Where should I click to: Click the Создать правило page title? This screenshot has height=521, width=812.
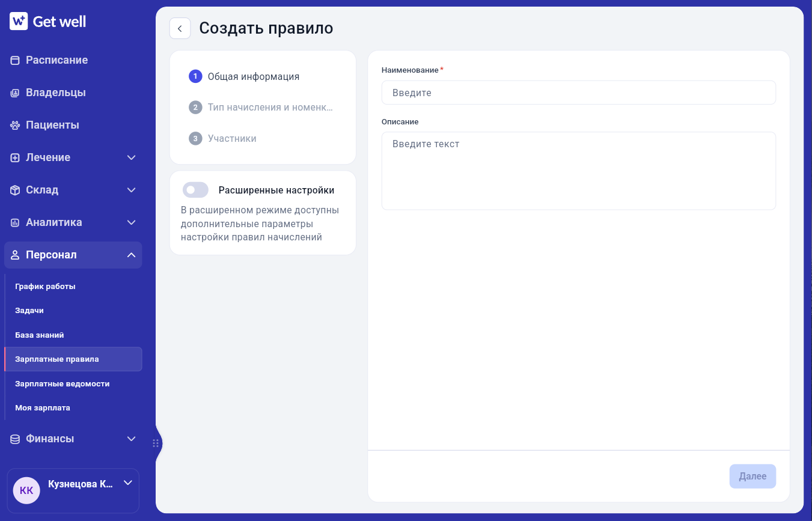coord(266,28)
